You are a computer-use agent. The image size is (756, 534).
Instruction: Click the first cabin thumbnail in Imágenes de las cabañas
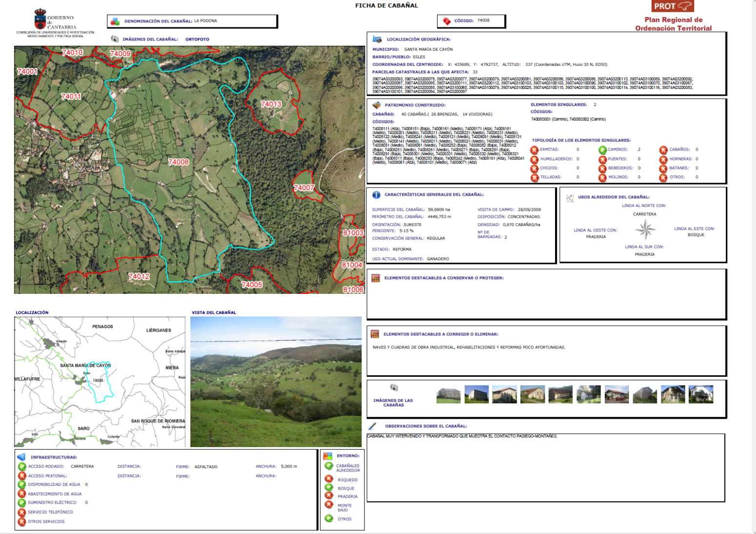[448, 394]
